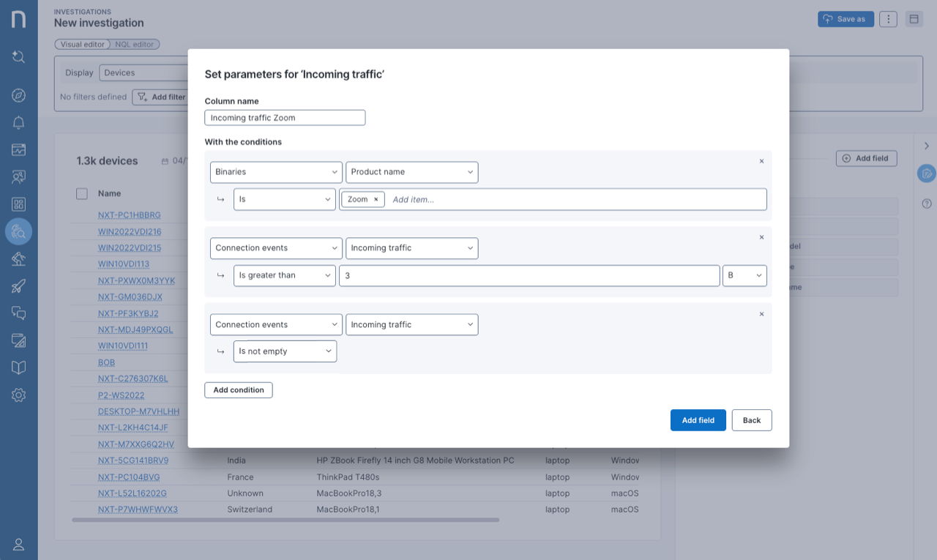Click the Nexthink logo in the sidebar
The height and width of the screenshot is (560, 937).
coord(18,19)
